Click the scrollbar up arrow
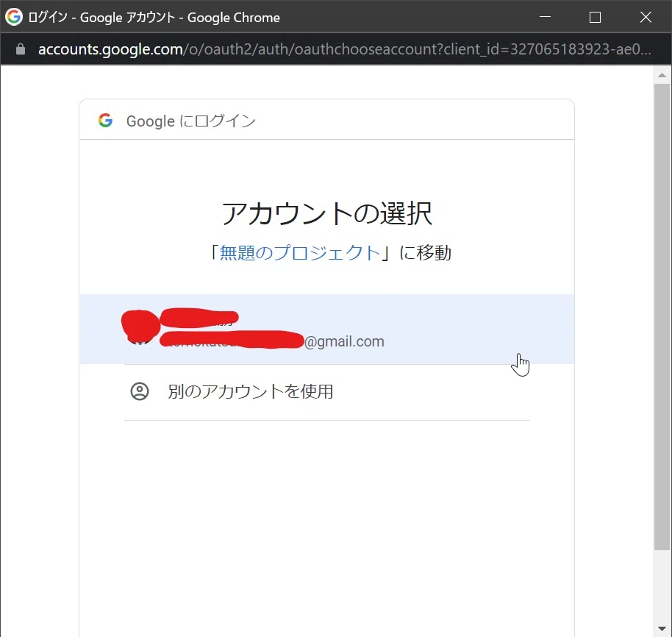The width and height of the screenshot is (672, 637). pos(662,75)
